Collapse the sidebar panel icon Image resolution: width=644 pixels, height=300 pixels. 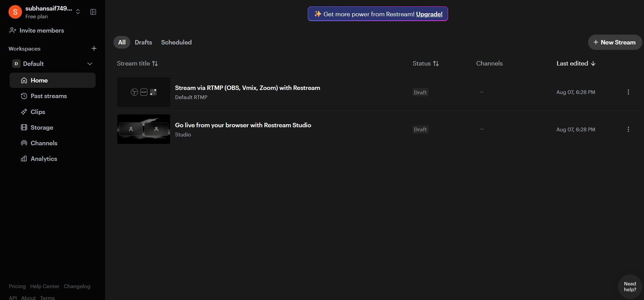click(93, 12)
